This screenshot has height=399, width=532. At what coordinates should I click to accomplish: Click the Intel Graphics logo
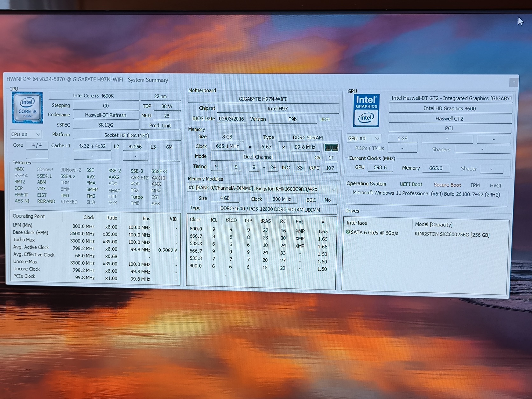click(x=366, y=110)
